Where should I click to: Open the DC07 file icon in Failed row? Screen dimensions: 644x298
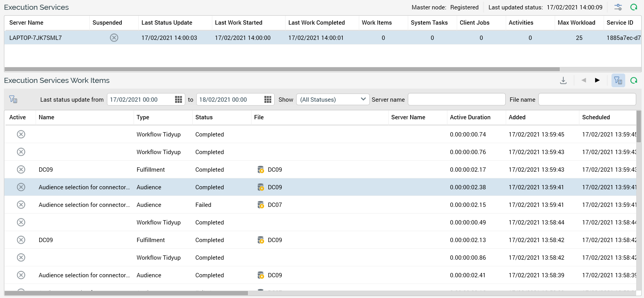pos(260,205)
